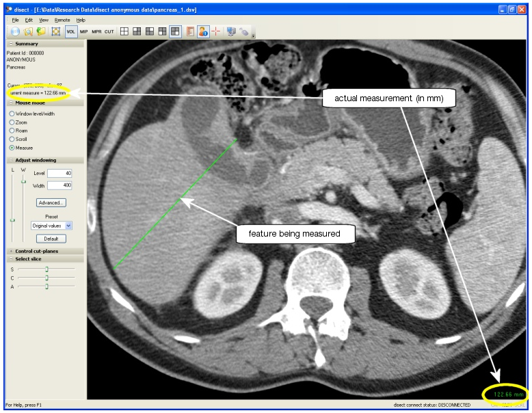
Task: Open the Edit menu
Action: [29, 20]
